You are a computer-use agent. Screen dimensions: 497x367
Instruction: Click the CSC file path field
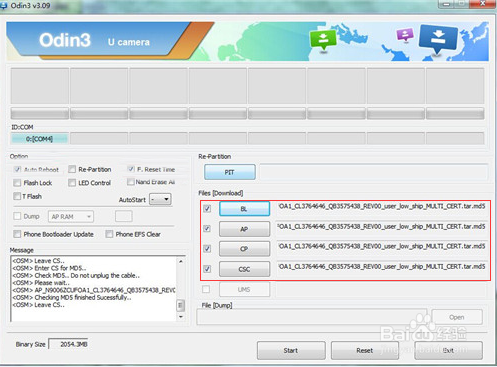382,269
